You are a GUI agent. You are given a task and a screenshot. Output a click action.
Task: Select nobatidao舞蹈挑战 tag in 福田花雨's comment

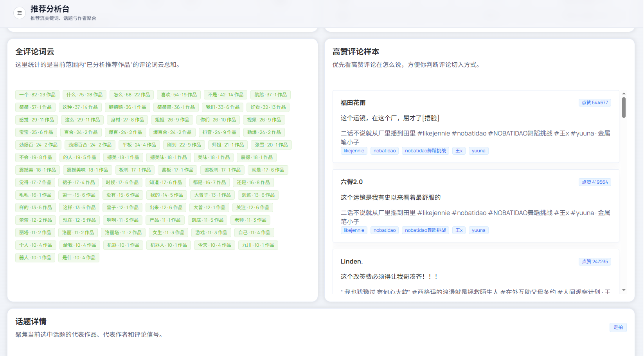(x=425, y=151)
